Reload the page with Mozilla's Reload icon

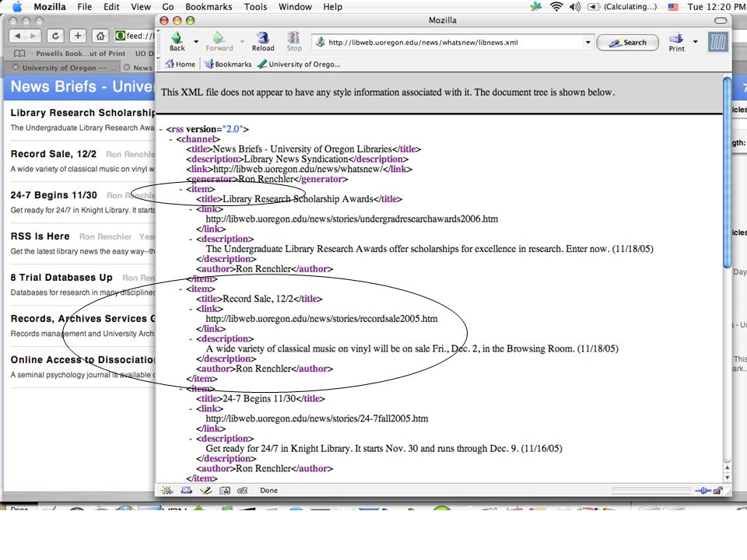(x=262, y=37)
